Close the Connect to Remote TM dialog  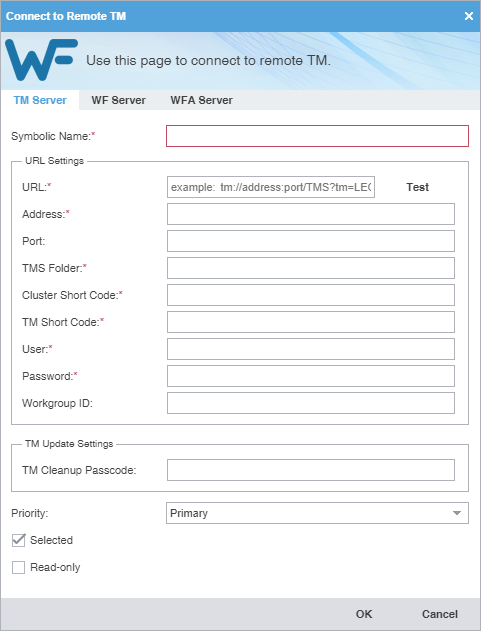click(469, 16)
